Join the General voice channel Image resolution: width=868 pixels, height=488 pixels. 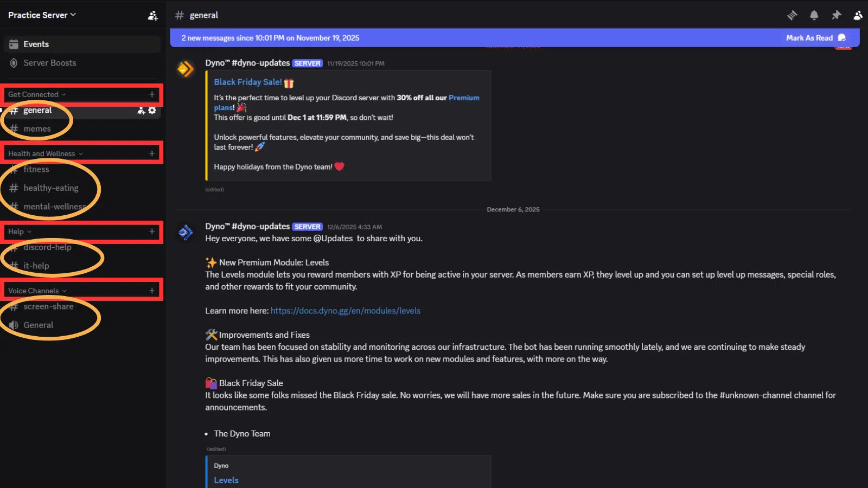[x=39, y=325]
